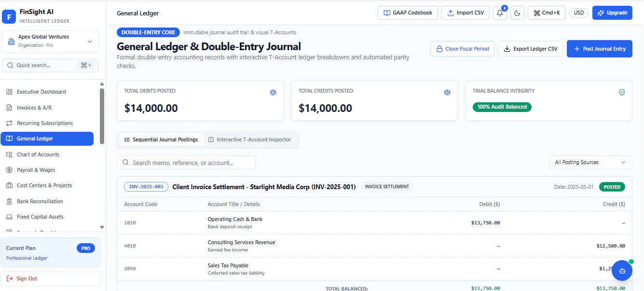Viewport: 644px width, 291px height.
Task: Click the Consulting Services Revenue account title
Action: click(x=241, y=242)
